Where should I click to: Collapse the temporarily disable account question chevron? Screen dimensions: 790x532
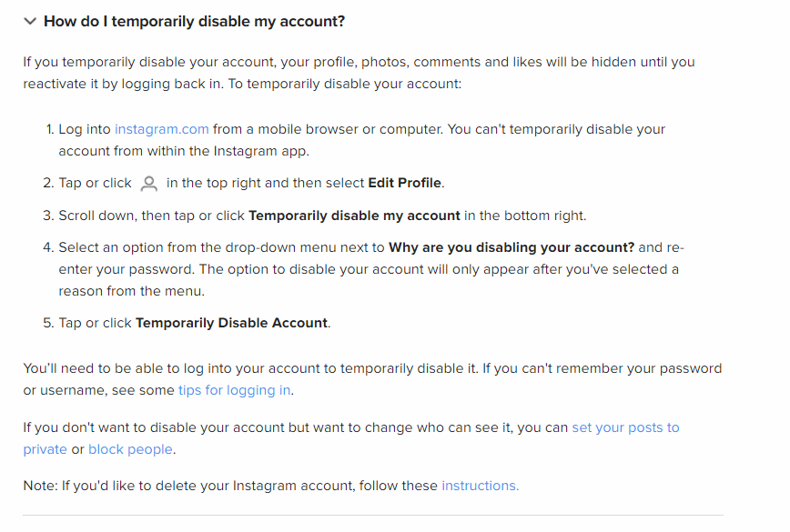[x=30, y=21]
